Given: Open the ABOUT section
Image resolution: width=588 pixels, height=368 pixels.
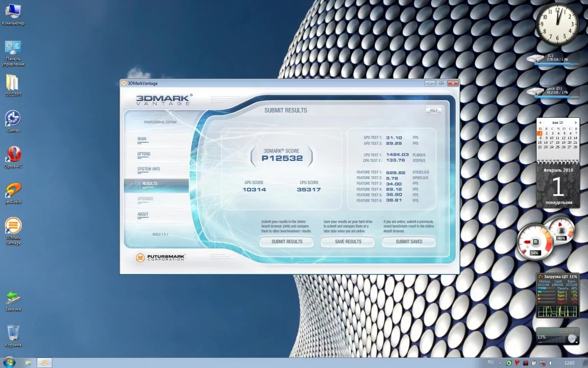Looking at the screenshot, I should tap(143, 214).
